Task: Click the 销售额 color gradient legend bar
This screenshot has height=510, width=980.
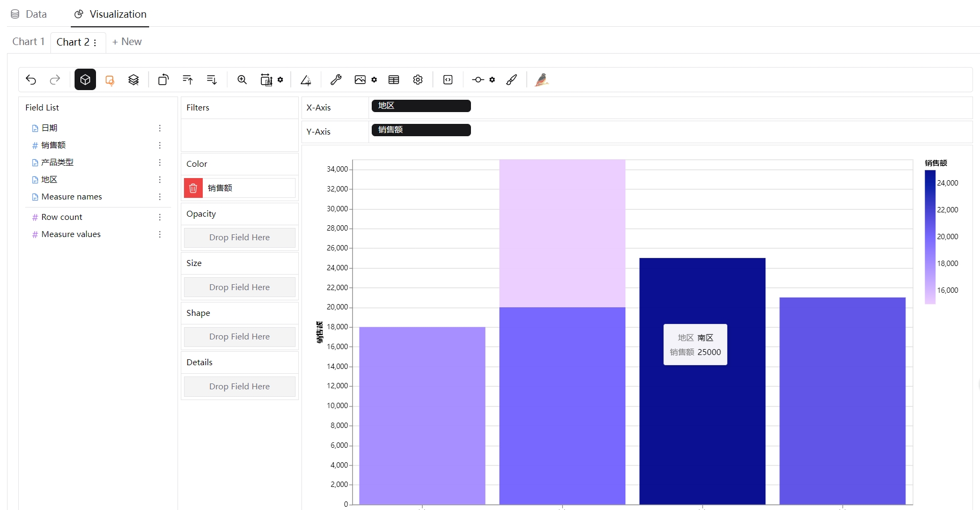Action: (930, 237)
